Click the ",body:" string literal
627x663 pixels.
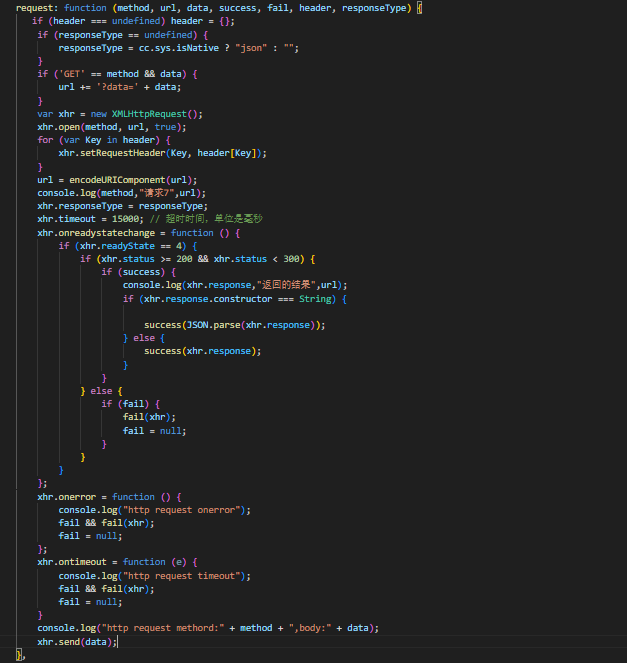310,628
